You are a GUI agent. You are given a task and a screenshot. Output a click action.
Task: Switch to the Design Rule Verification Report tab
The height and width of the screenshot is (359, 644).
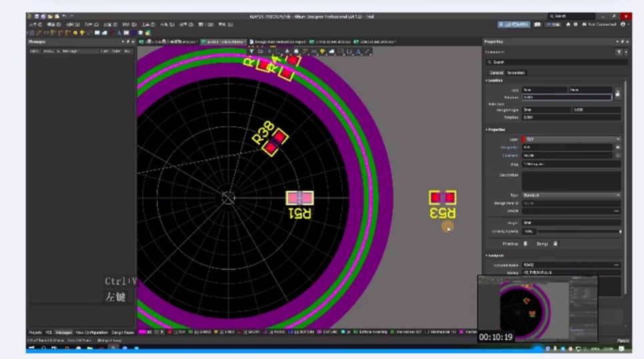tap(278, 42)
